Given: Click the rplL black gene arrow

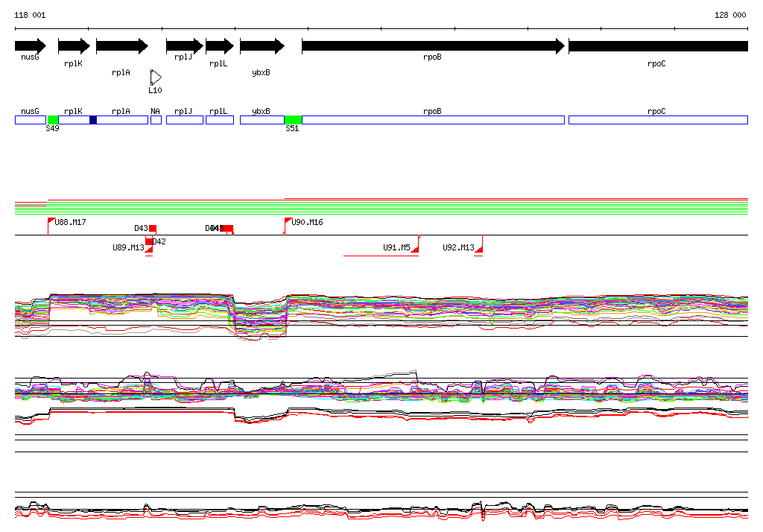Looking at the screenshot, I should (220, 46).
